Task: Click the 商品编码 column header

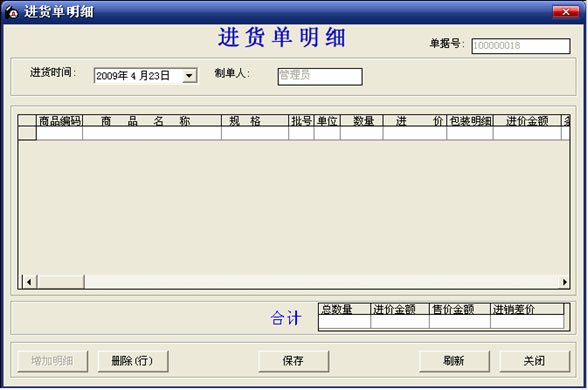Action: pyautogui.click(x=59, y=121)
